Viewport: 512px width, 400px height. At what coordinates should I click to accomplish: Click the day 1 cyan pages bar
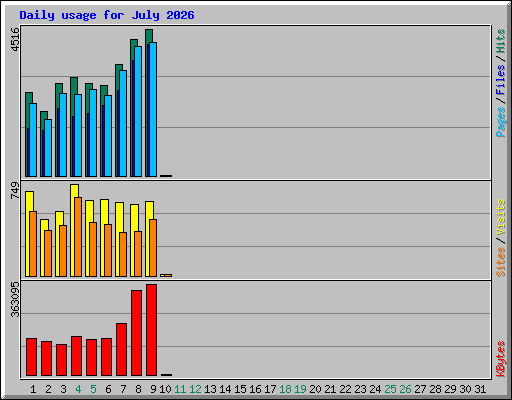[x=33, y=140]
